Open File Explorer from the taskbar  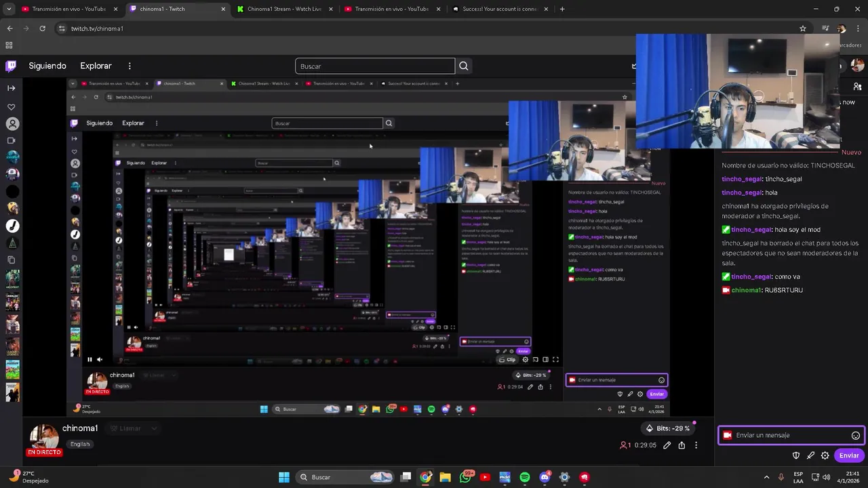(445, 477)
